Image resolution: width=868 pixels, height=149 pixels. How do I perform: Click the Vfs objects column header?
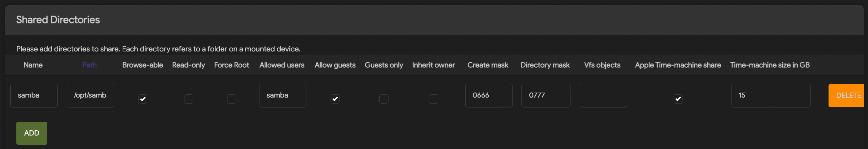[x=602, y=65]
